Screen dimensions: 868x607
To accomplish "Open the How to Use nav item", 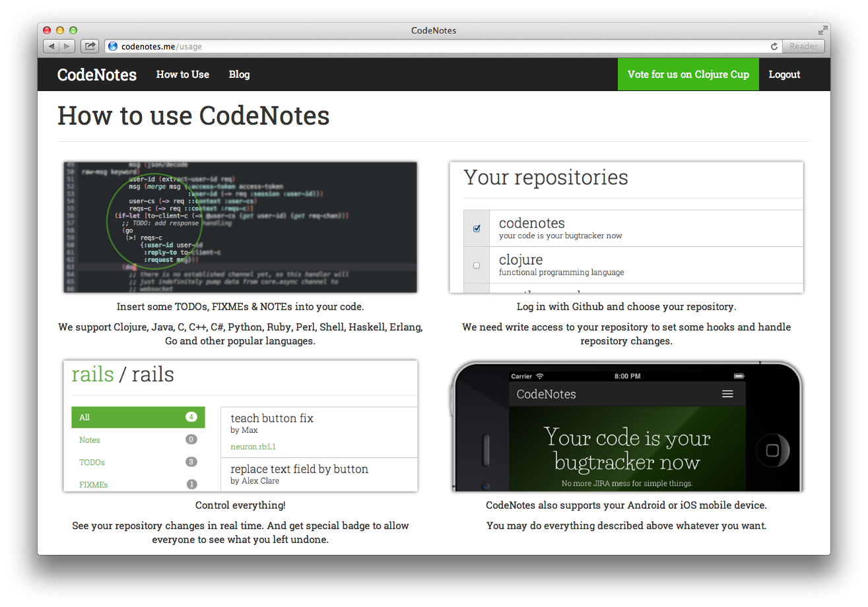I will 183,75.
